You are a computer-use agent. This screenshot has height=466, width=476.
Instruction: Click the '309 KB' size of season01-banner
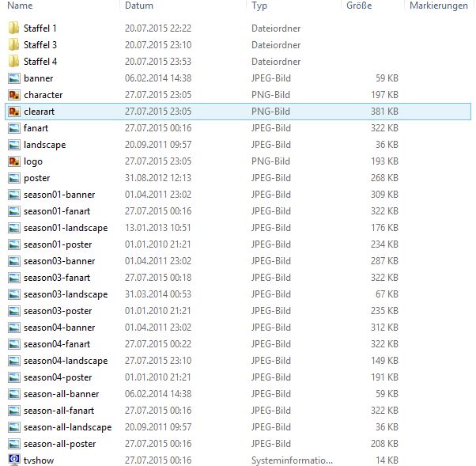pyautogui.click(x=384, y=195)
